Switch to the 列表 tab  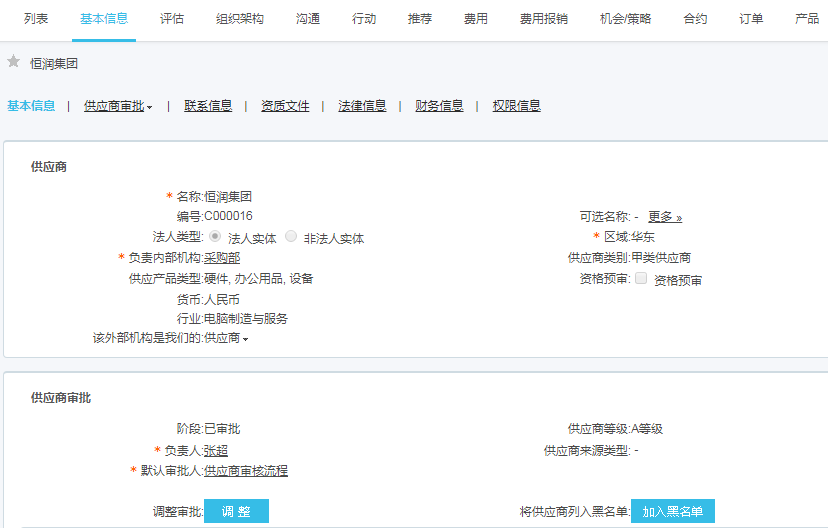(x=36, y=19)
